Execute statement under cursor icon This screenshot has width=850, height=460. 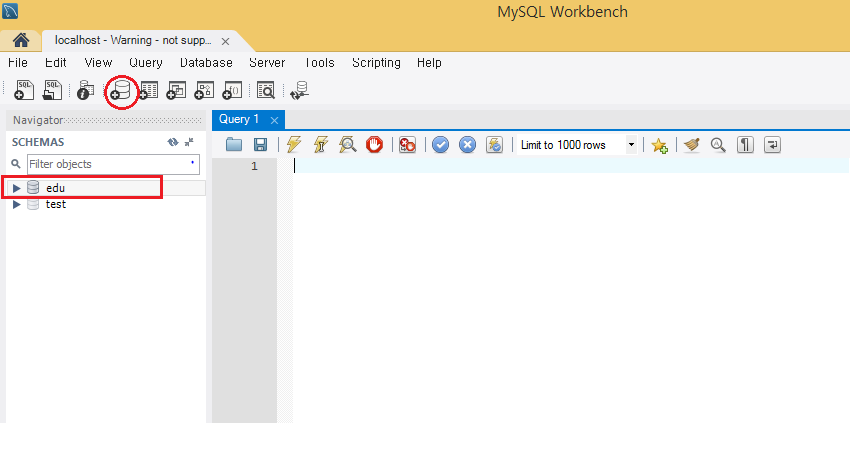coord(320,145)
